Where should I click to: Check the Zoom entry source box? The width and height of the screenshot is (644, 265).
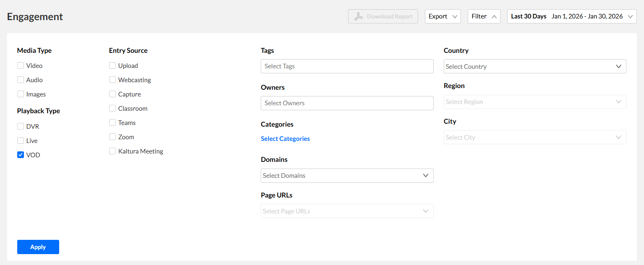(x=113, y=137)
